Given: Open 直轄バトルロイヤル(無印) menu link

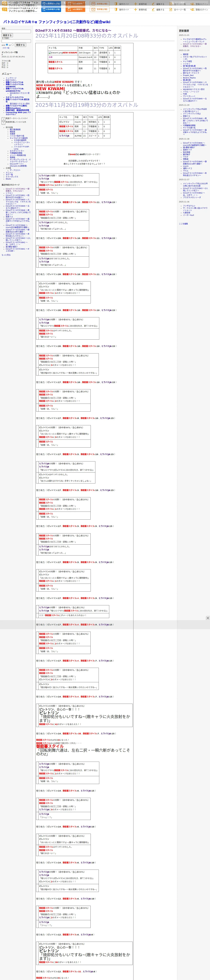Looking at the screenshot, I should [x=16, y=106].
